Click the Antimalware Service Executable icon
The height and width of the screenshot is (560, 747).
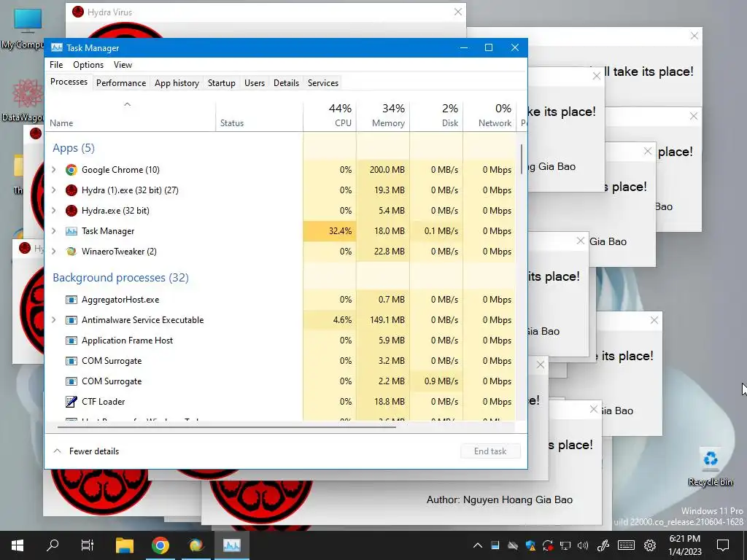click(71, 320)
